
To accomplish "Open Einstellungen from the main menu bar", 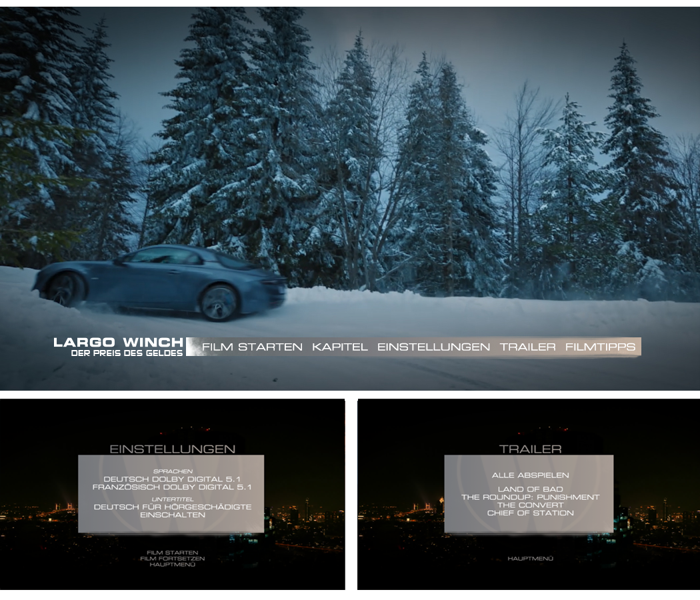I will (x=433, y=347).
